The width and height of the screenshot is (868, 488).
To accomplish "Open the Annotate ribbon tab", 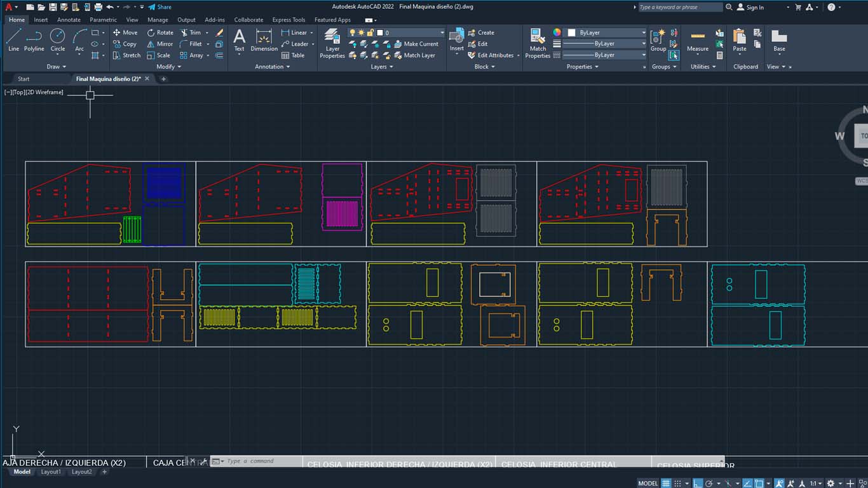I will coord(69,20).
